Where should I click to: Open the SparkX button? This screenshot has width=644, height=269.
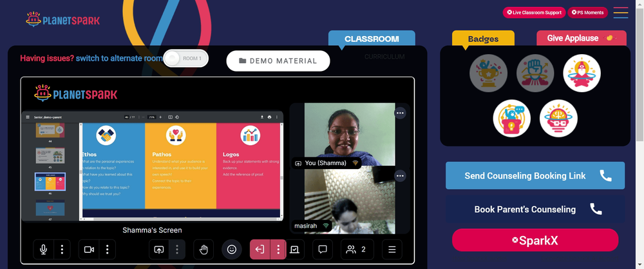click(535, 240)
